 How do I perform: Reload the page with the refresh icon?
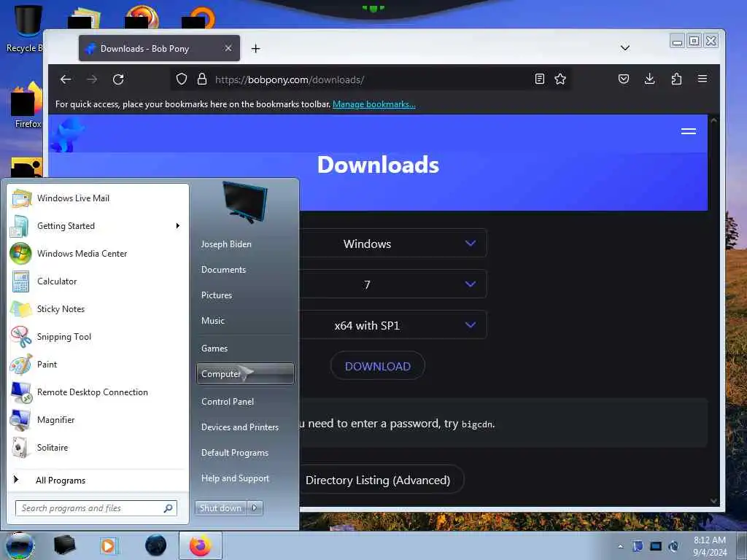(x=118, y=79)
